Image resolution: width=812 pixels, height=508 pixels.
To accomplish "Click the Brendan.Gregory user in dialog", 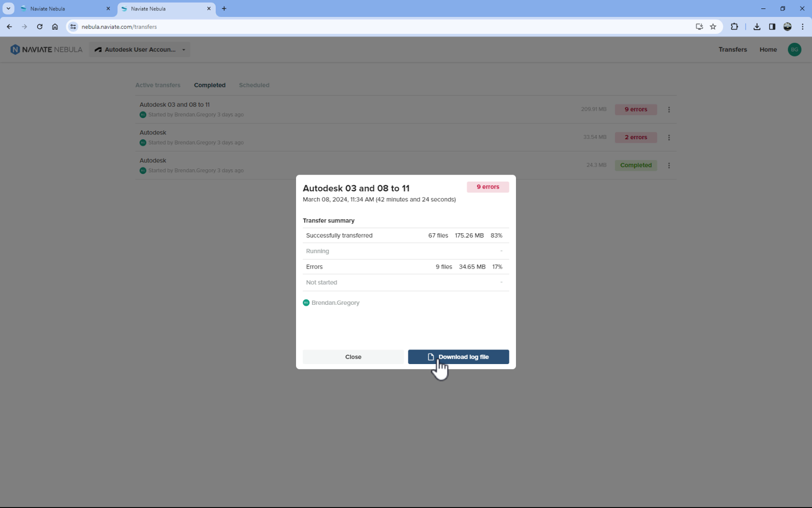I will pyautogui.click(x=331, y=302).
